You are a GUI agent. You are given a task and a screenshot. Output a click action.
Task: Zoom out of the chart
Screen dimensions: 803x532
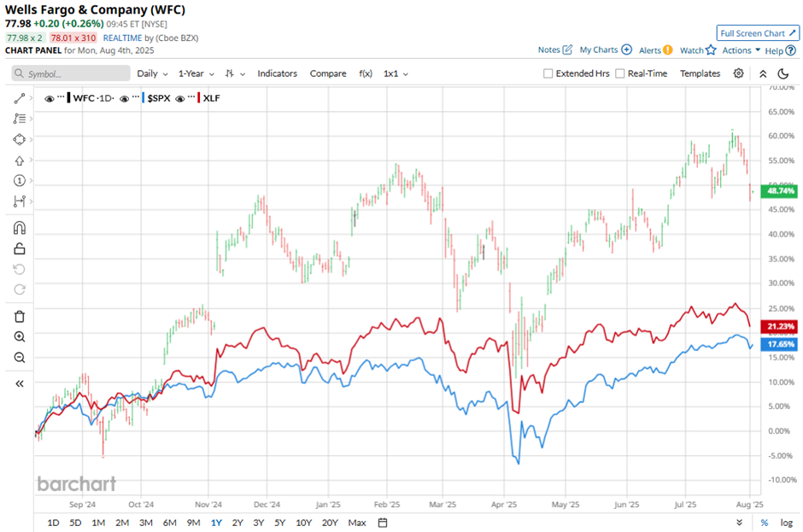(x=19, y=358)
